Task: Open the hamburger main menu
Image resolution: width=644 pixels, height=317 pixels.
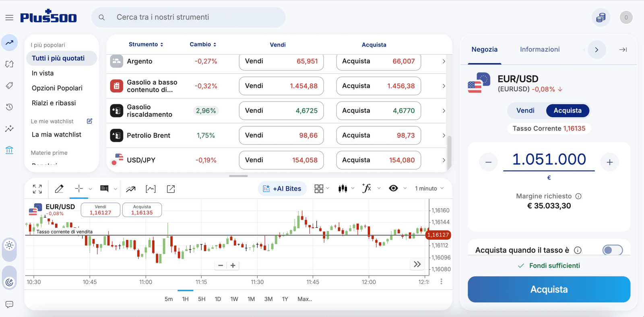Action: point(9,18)
